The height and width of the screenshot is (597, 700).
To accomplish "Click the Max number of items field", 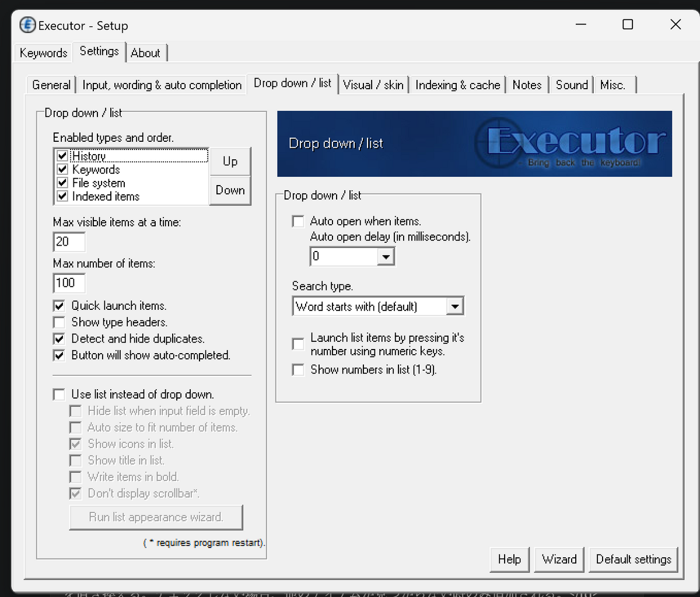I will coord(69,283).
